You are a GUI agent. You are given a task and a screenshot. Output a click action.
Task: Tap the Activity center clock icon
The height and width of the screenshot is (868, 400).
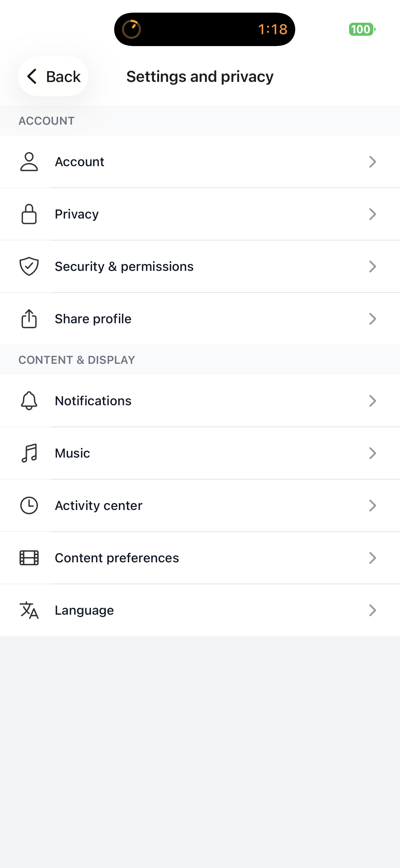pyautogui.click(x=29, y=505)
